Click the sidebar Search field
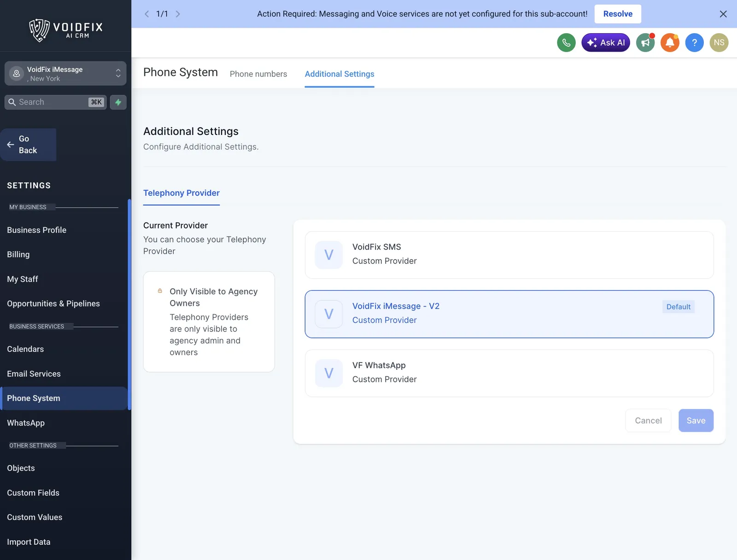The width and height of the screenshot is (737, 560). click(x=56, y=102)
